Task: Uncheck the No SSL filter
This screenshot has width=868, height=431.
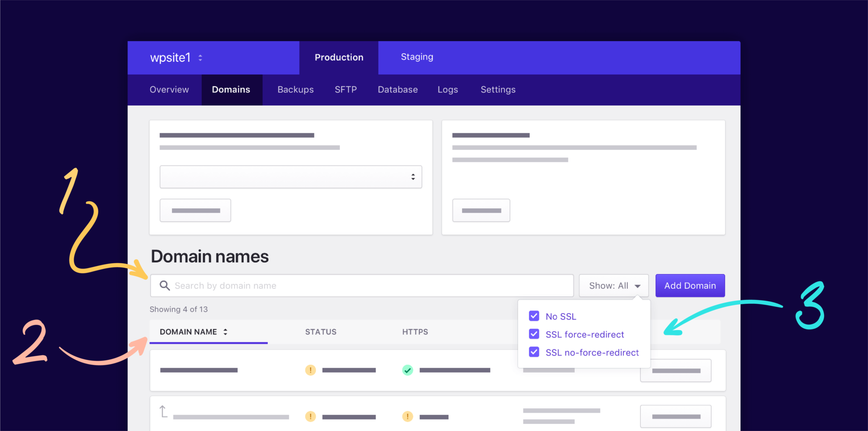Action: [x=534, y=316]
